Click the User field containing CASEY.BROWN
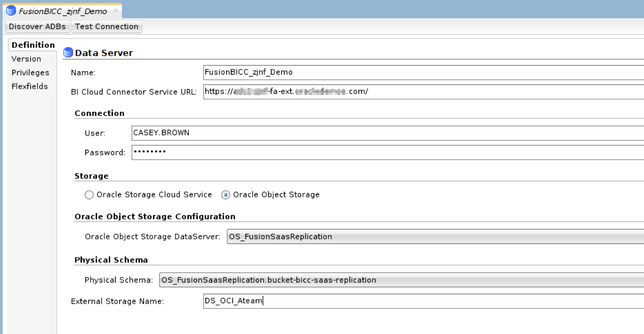 coord(387,133)
